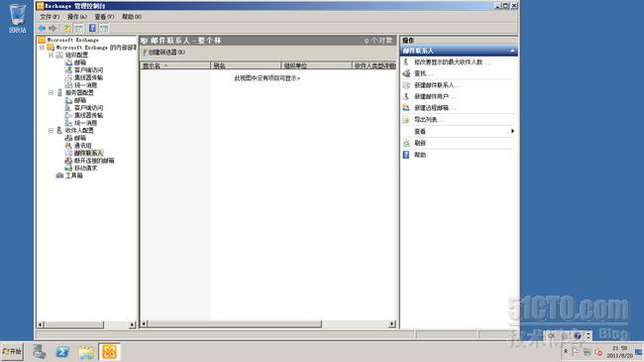Sort by the 别名 column header
644x362 pixels.
(x=246, y=65)
